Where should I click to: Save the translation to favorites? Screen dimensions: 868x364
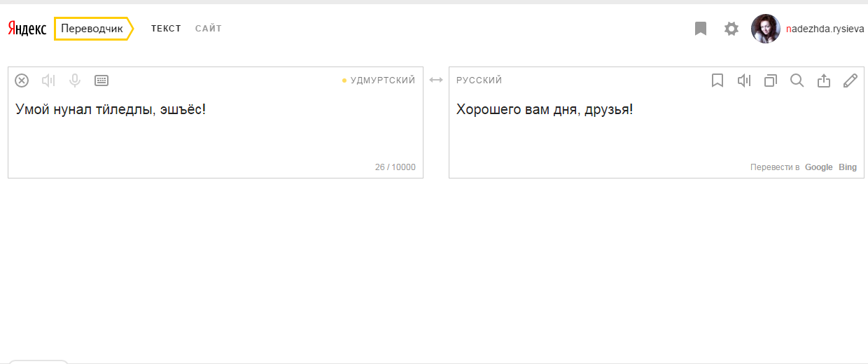click(x=717, y=80)
